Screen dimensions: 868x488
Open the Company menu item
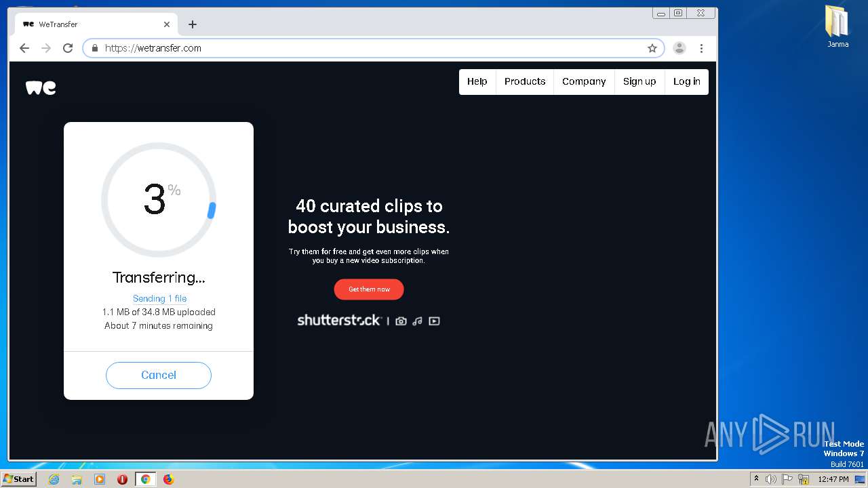coord(584,81)
